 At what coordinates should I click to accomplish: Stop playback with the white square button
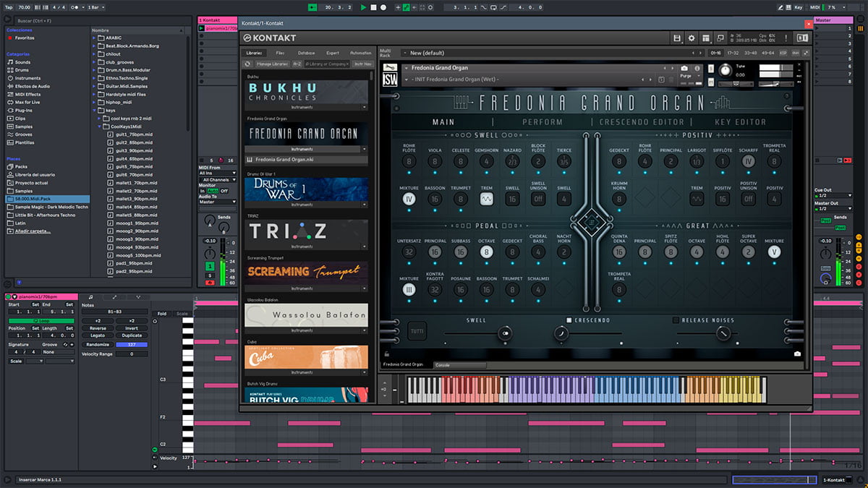click(x=373, y=7)
